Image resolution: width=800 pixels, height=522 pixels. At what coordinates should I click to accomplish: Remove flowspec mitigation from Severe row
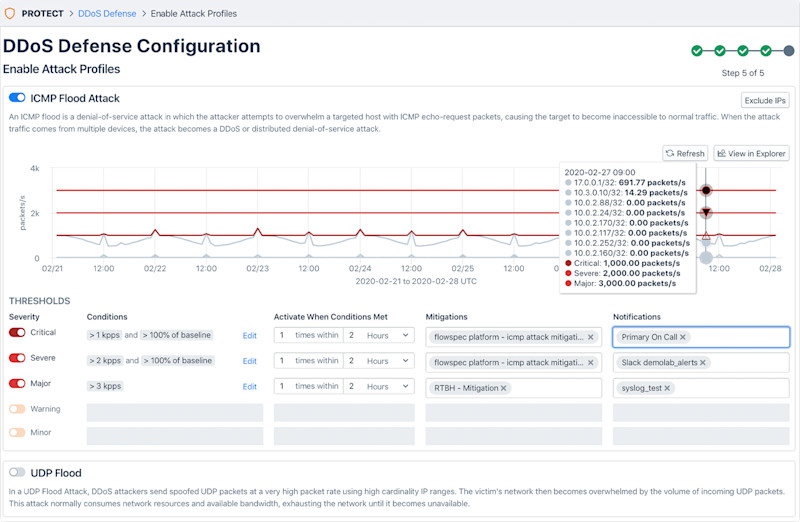click(x=590, y=362)
